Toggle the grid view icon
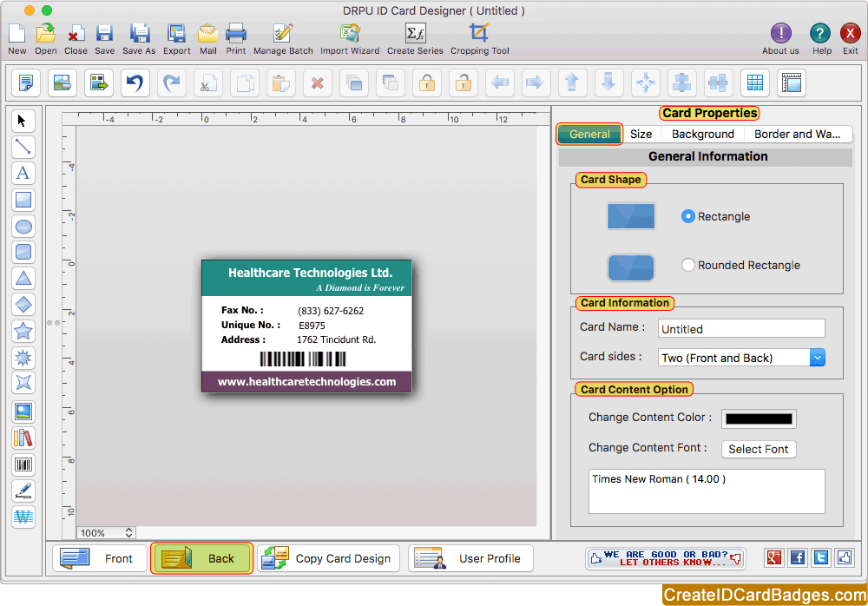The height and width of the screenshot is (606, 868). 755,83
